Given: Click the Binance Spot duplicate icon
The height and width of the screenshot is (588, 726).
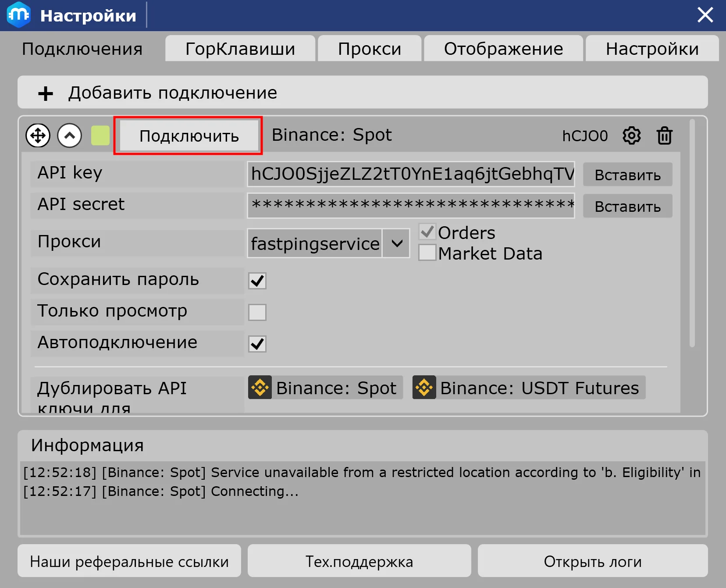Looking at the screenshot, I should [x=260, y=388].
